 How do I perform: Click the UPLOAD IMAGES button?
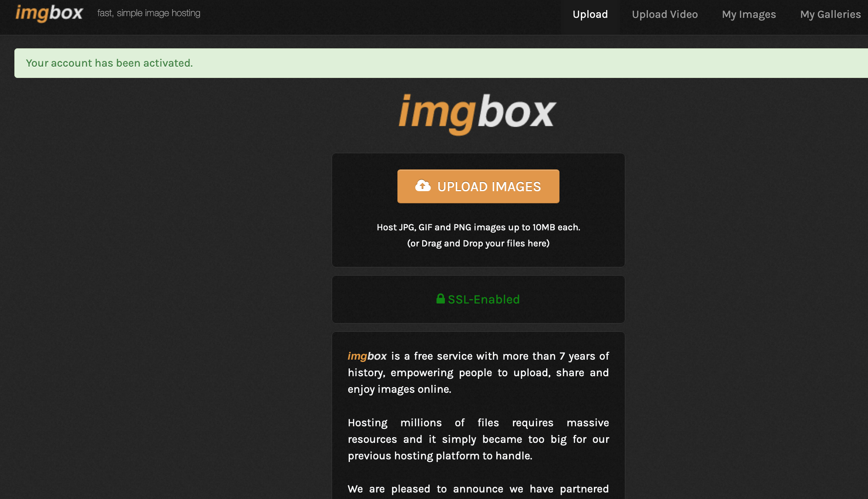(x=478, y=186)
